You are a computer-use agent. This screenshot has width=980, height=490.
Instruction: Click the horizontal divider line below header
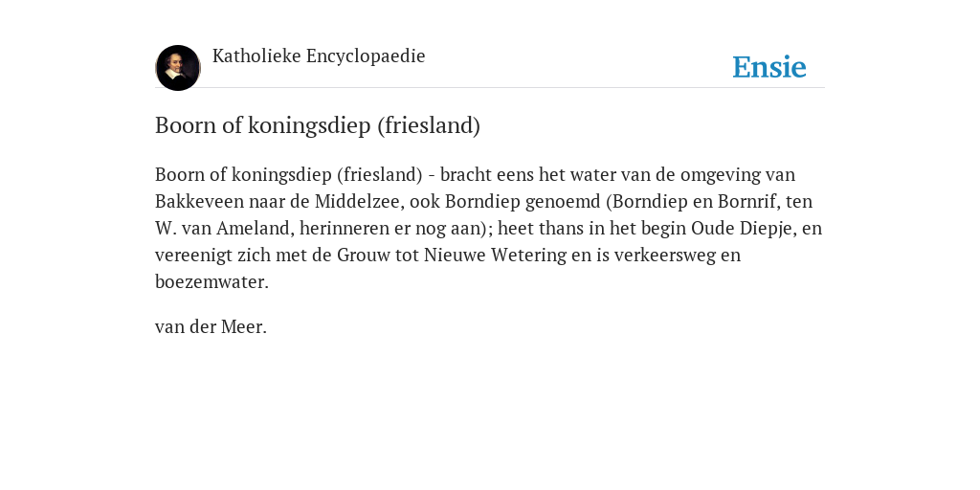click(490, 87)
